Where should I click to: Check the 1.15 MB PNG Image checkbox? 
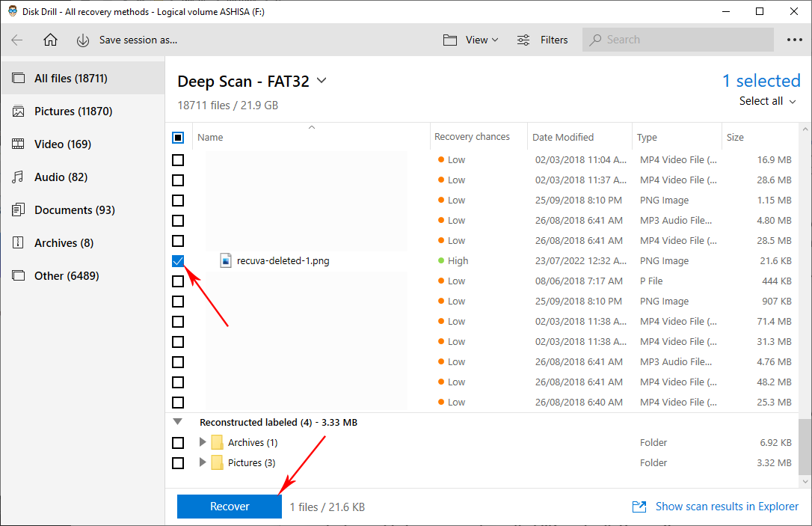coord(178,200)
